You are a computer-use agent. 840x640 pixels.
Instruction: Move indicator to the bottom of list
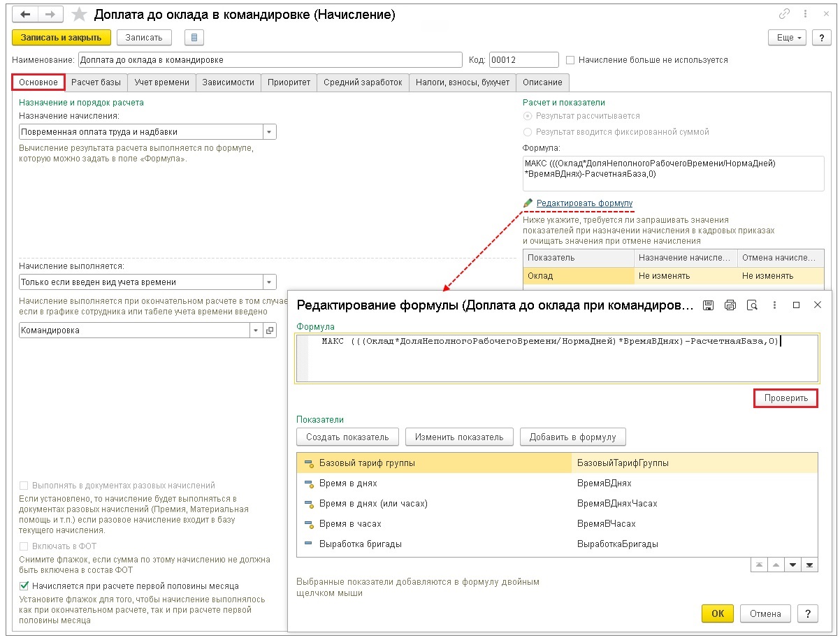(810, 565)
